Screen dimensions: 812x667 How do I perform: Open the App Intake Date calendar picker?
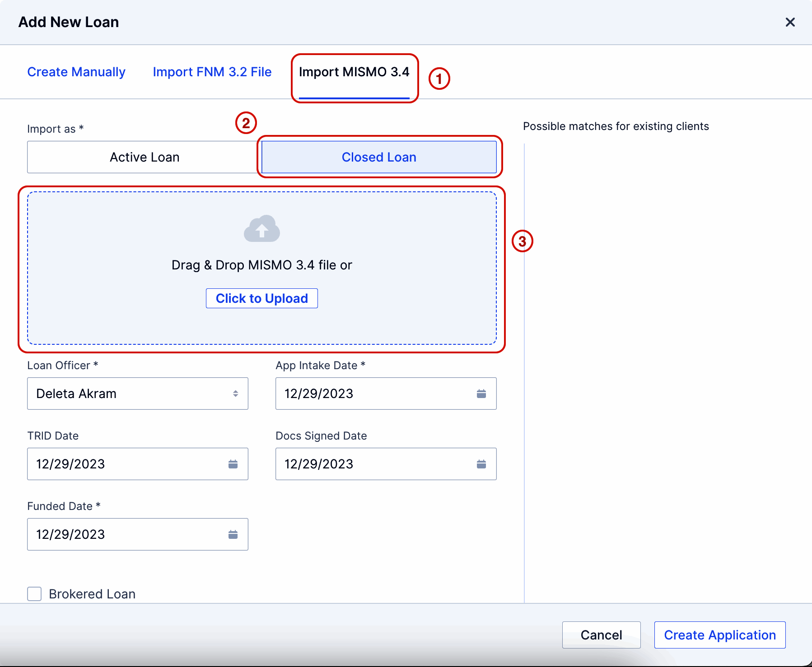(x=481, y=394)
